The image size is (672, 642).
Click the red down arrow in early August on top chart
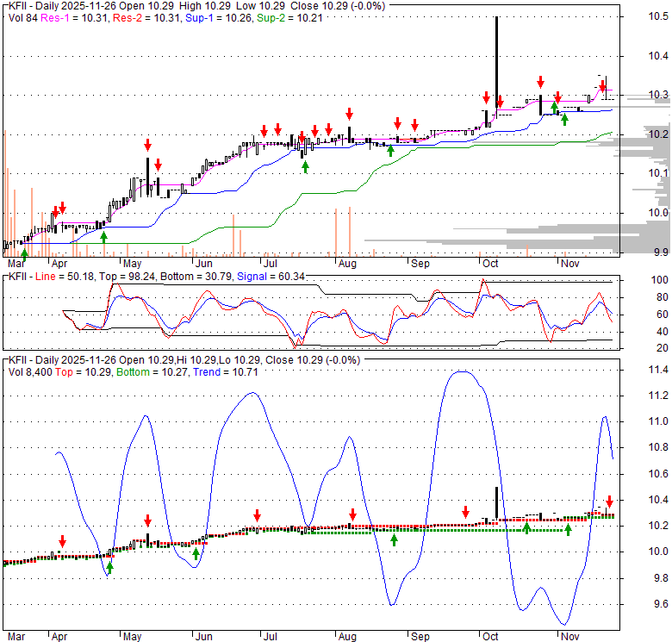point(350,114)
